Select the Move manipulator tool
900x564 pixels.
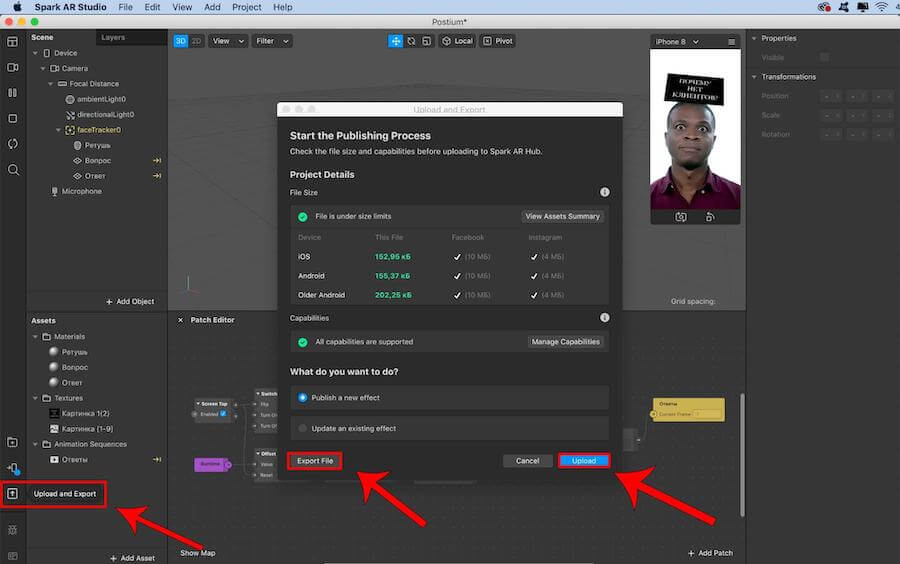pos(396,41)
